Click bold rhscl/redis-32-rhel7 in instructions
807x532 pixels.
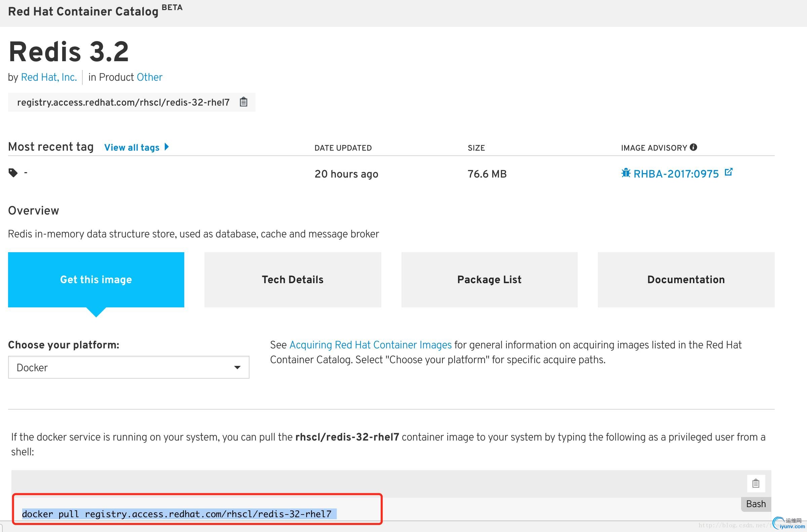coord(347,437)
